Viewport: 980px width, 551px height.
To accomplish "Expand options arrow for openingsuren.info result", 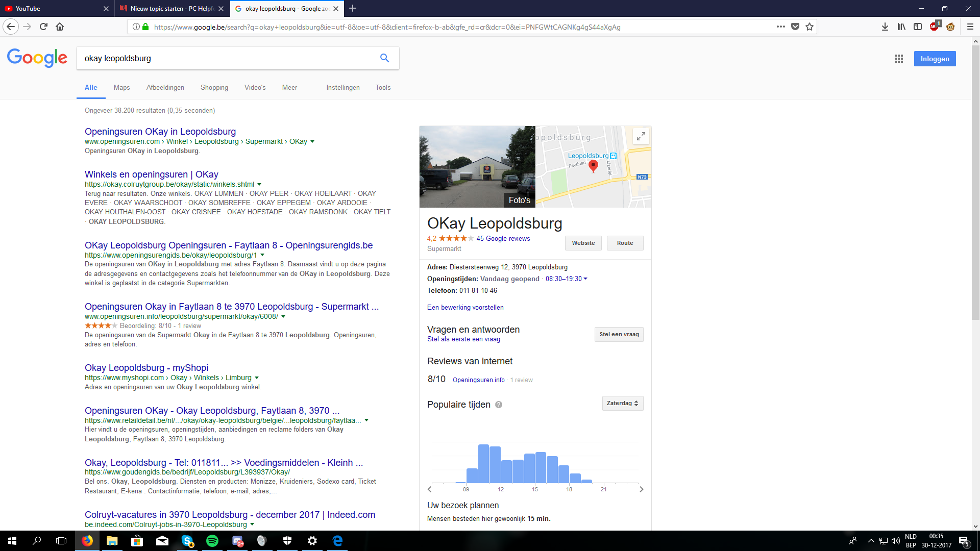I will pyautogui.click(x=283, y=317).
